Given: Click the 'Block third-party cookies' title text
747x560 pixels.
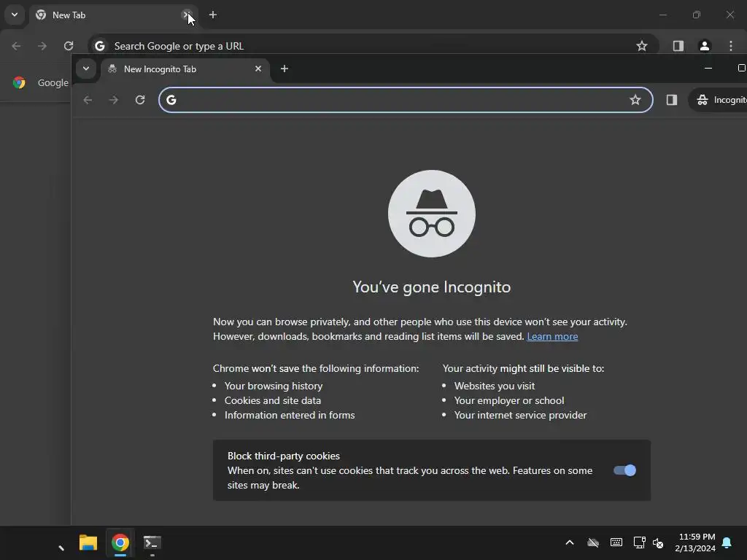Looking at the screenshot, I should click(284, 456).
